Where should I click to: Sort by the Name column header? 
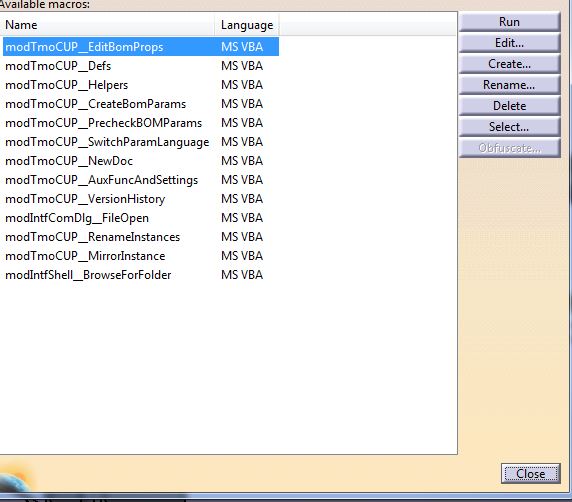(x=107, y=25)
